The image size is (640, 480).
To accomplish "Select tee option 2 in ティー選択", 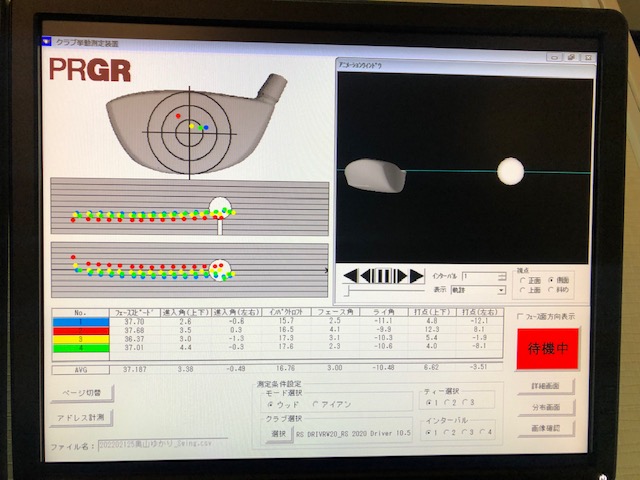I will 447,402.
